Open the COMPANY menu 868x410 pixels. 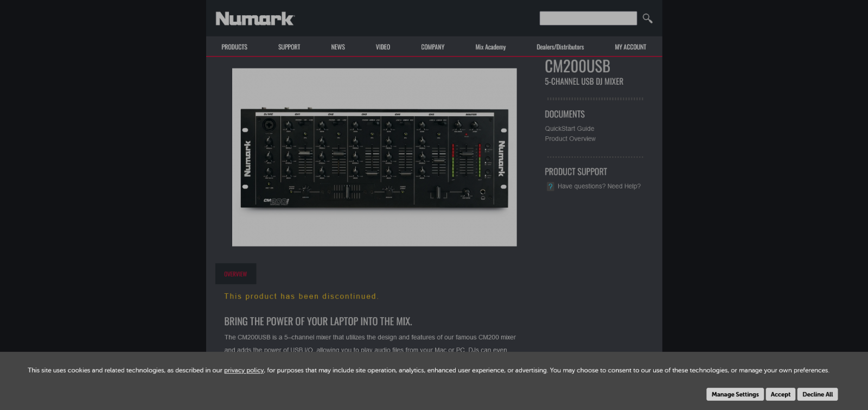(x=433, y=47)
